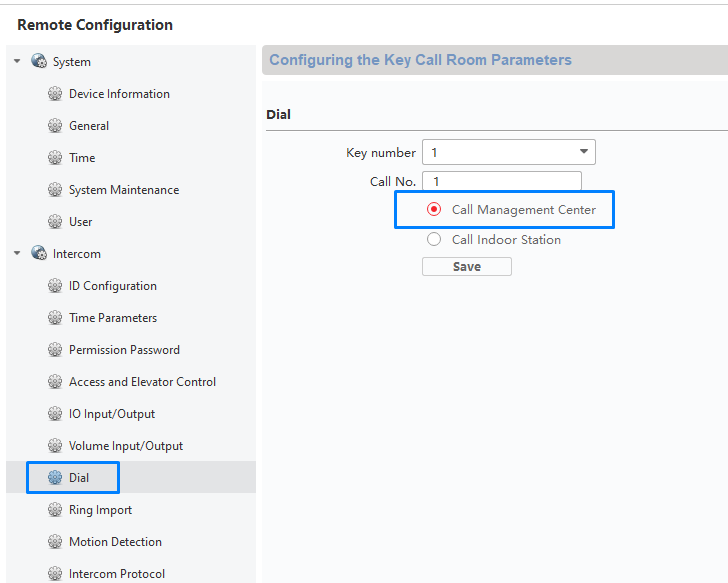Open the Key number dropdown
Image resolution: width=728 pixels, height=583 pixels.
click(509, 152)
